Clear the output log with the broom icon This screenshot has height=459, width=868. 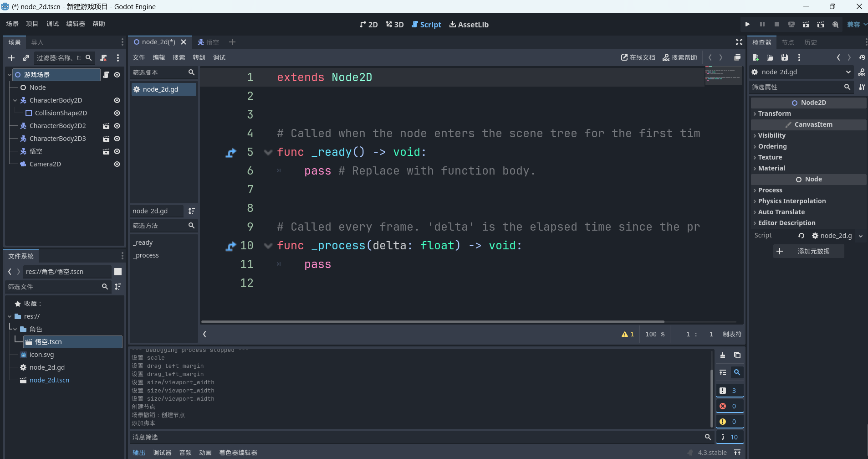(723, 355)
